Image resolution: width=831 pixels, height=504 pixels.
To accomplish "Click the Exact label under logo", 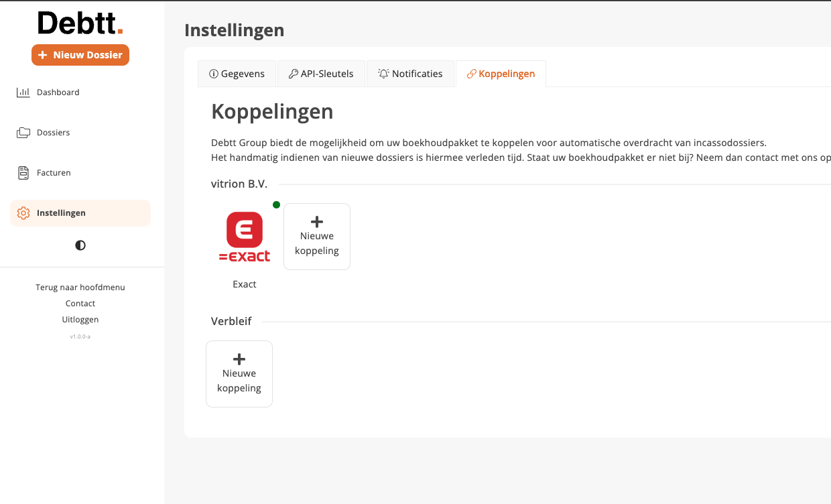I will 245,284.
